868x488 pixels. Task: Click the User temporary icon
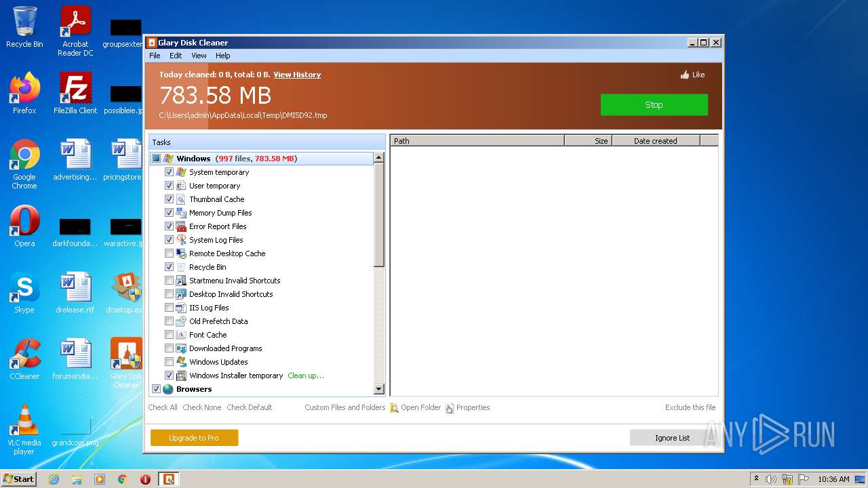point(181,186)
